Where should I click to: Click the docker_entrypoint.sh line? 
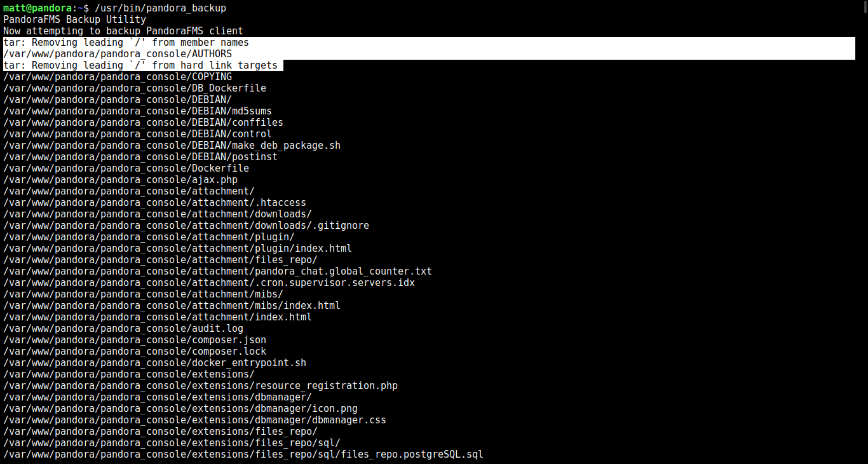[154, 363]
